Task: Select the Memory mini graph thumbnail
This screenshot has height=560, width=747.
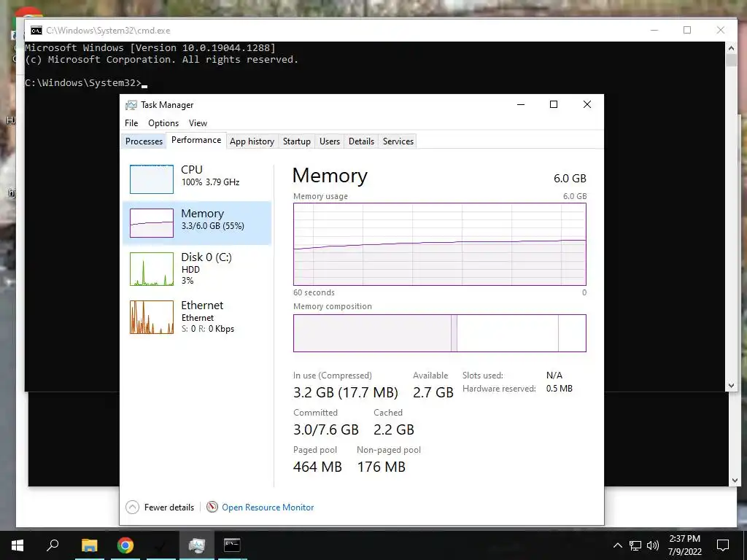Action: [x=152, y=223]
